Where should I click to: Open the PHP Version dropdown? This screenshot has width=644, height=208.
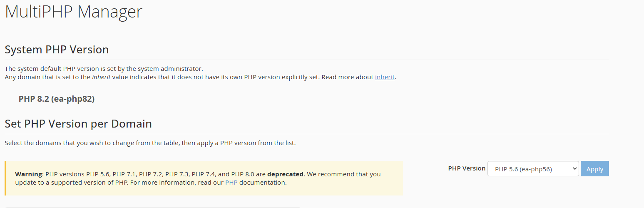tap(533, 169)
